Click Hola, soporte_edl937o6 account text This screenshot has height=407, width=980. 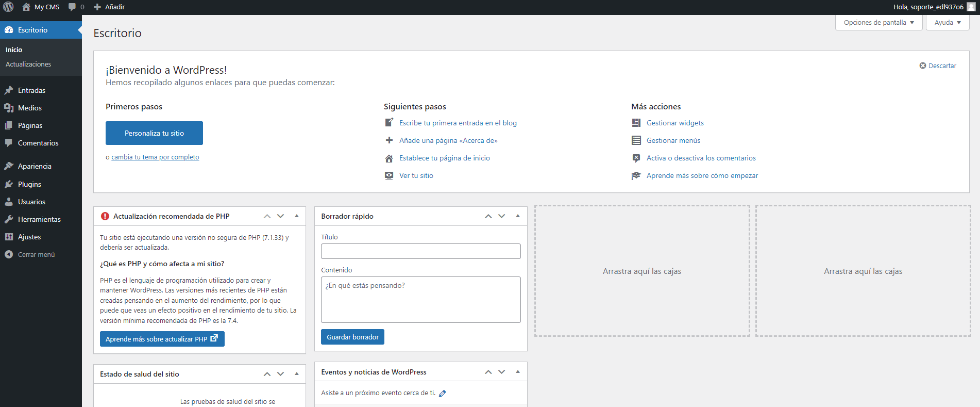928,7
